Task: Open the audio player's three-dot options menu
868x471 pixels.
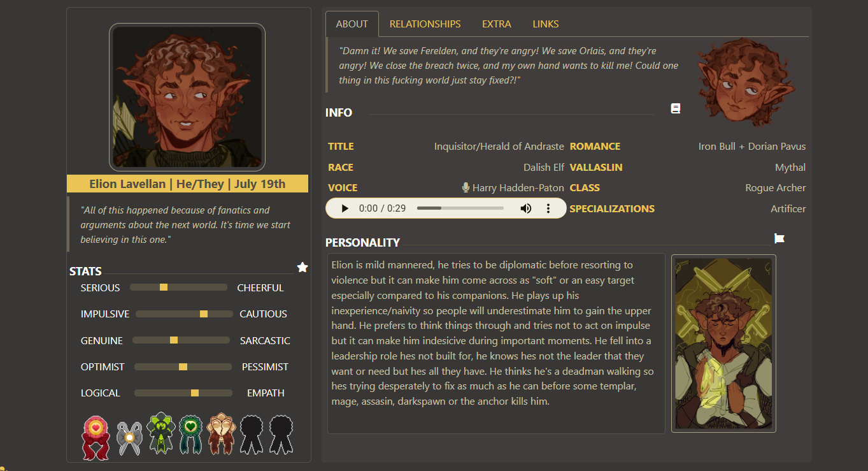Action: (548, 208)
